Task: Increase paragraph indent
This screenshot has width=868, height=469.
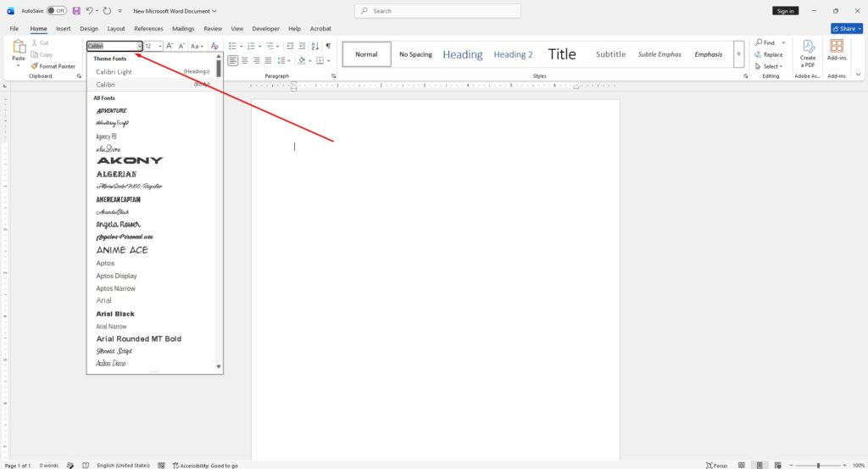Action: (302, 46)
